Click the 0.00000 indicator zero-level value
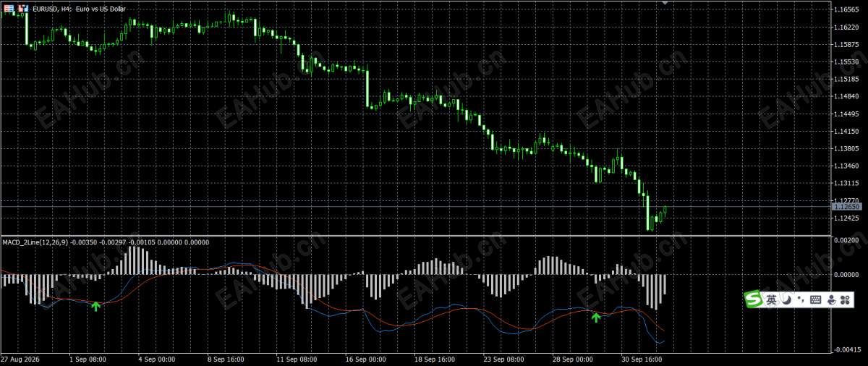Viewport: 868px width, 366px height. 847,275
